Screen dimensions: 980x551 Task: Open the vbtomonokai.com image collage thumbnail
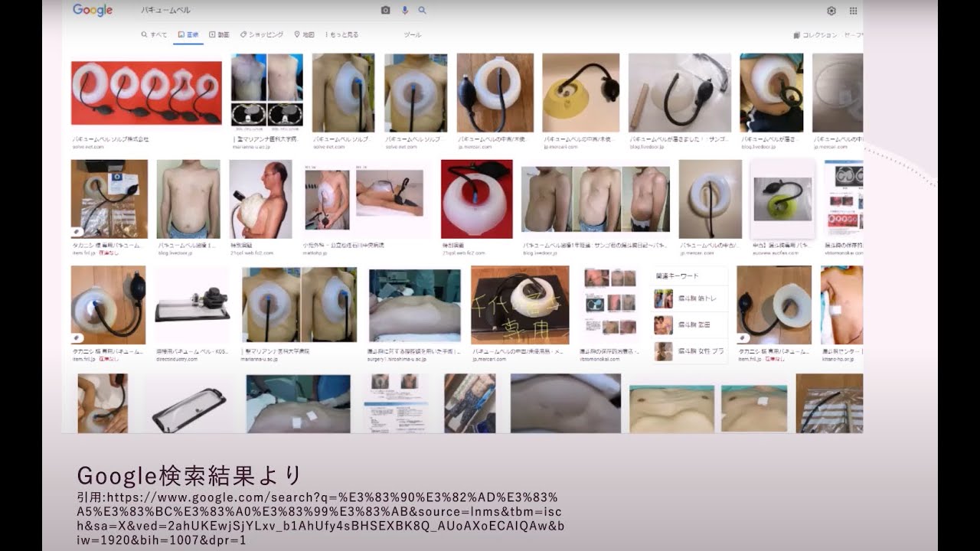tap(610, 305)
